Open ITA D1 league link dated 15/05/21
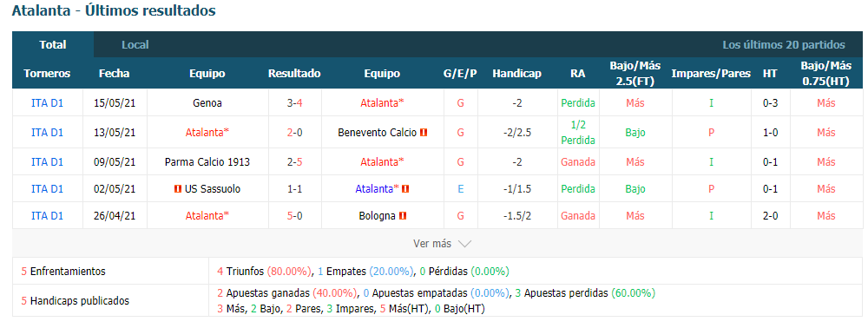The image size is (868, 328). [x=48, y=103]
